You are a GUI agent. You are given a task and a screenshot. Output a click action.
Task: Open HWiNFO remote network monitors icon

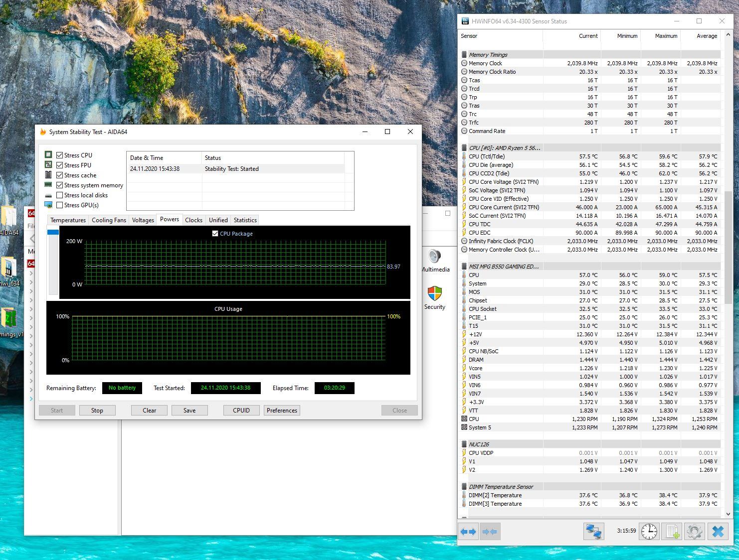coord(593,532)
